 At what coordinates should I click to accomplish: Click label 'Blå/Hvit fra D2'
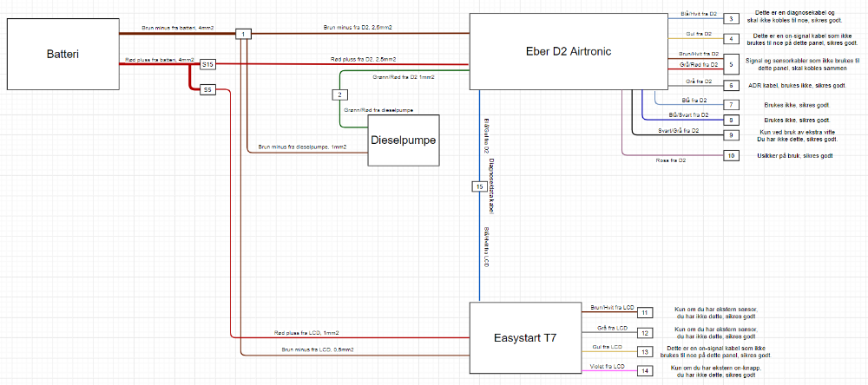click(x=699, y=14)
